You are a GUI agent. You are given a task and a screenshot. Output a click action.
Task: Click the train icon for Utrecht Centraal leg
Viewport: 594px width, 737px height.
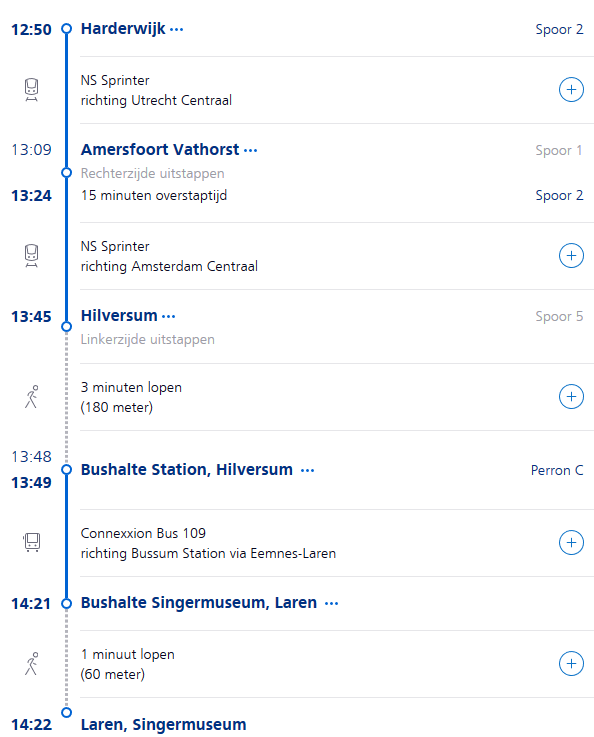pos(31,90)
